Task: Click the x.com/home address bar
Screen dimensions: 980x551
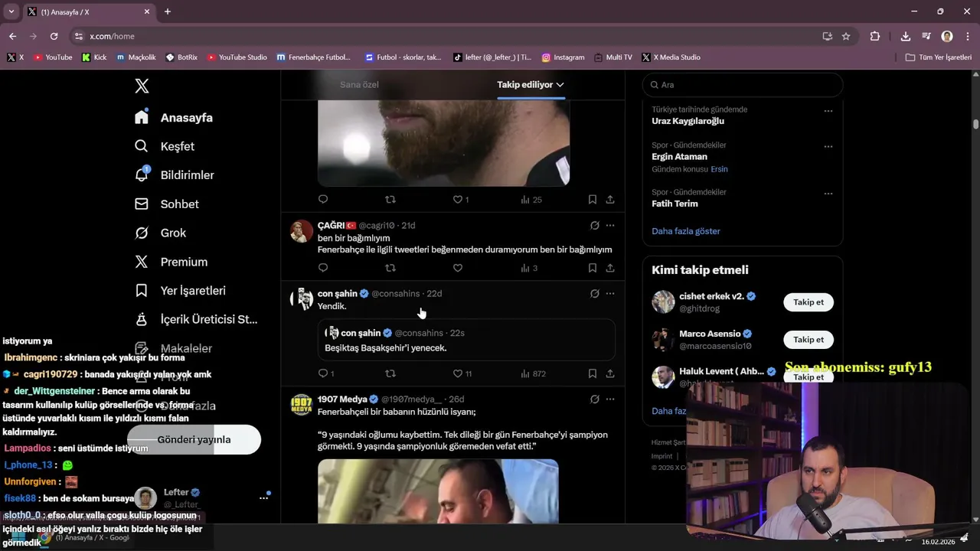Action: [x=444, y=36]
